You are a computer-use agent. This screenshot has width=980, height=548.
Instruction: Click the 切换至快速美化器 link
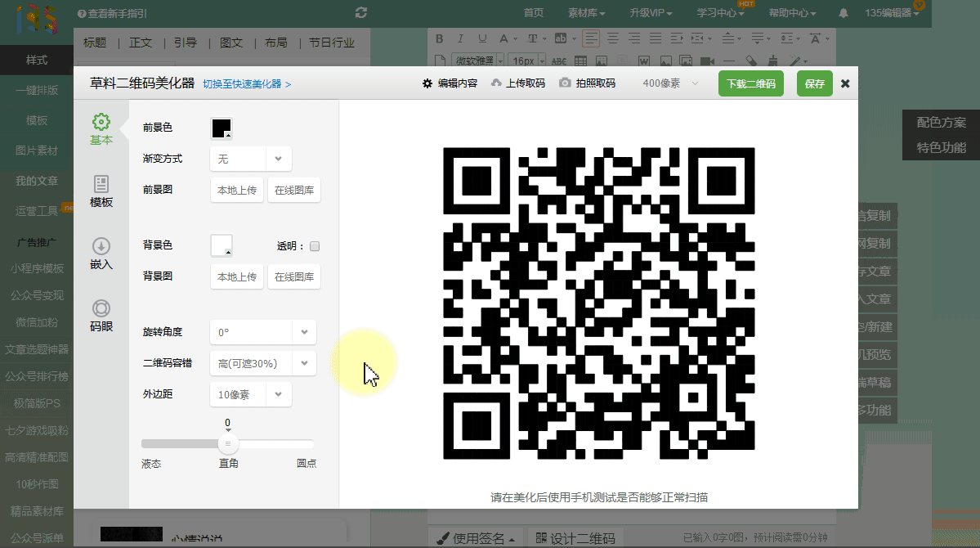click(x=247, y=84)
